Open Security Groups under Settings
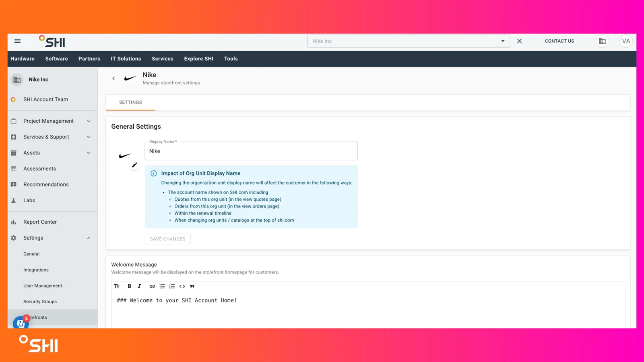This screenshot has width=644, height=362. [x=40, y=302]
